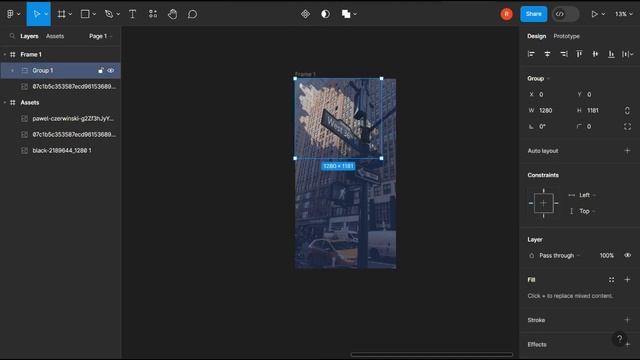The height and width of the screenshot is (360, 640).
Task: Select the Pen tool
Action: [109, 14]
